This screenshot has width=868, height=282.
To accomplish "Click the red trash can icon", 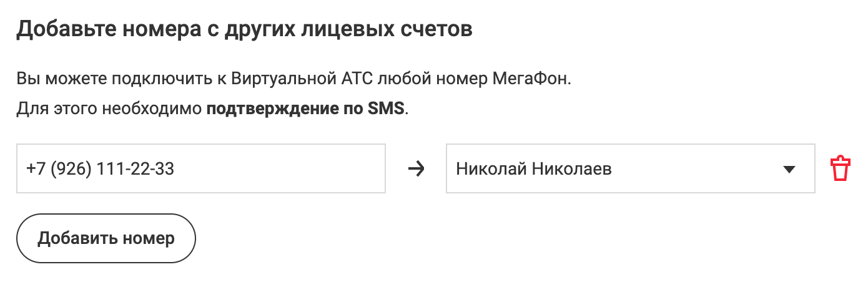I will [x=839, y=169].
